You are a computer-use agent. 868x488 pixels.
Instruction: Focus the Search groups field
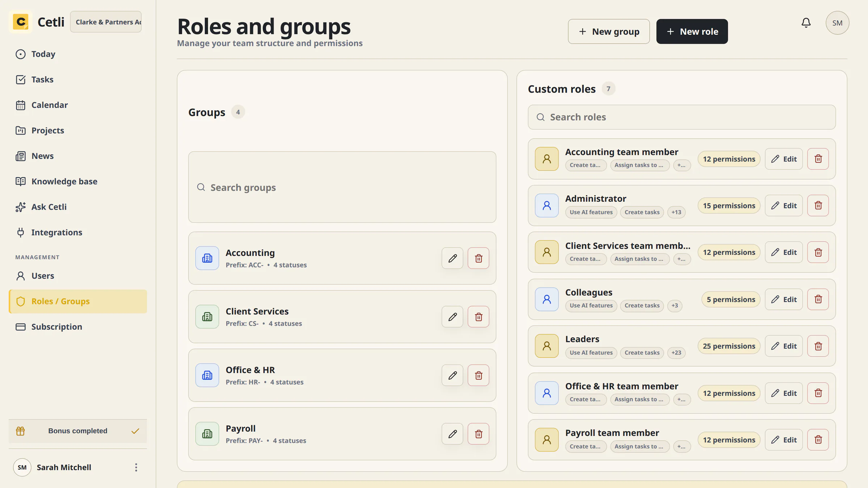342,187
